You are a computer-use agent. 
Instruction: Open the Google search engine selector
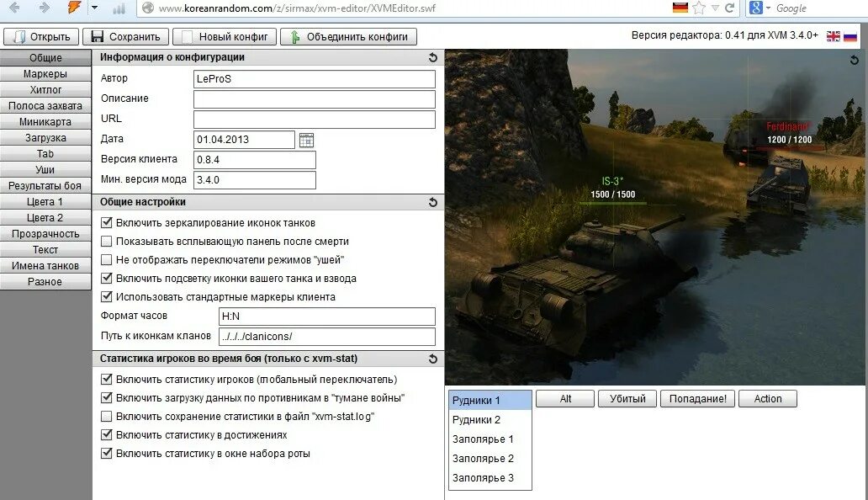click(759, 8)
